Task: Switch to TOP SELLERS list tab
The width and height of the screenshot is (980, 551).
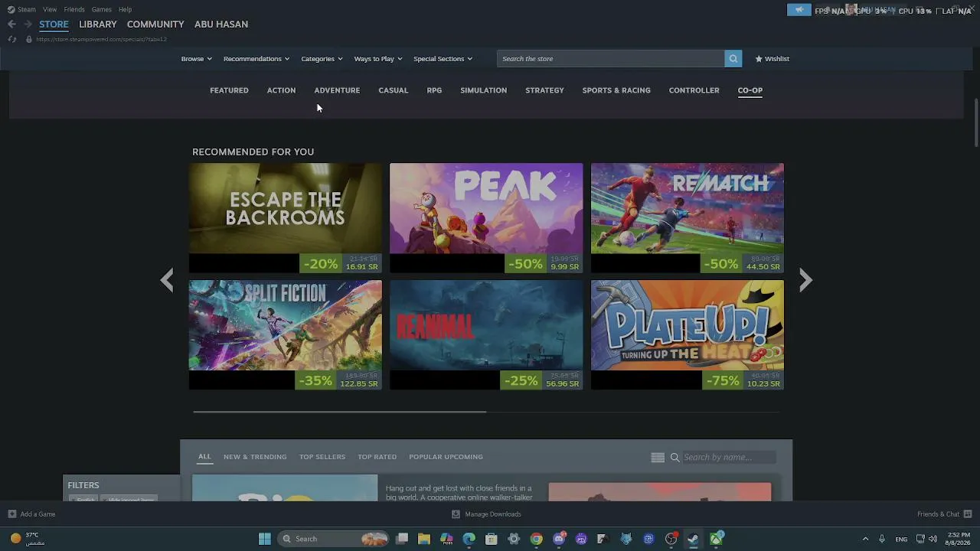Action: (322, 457)
